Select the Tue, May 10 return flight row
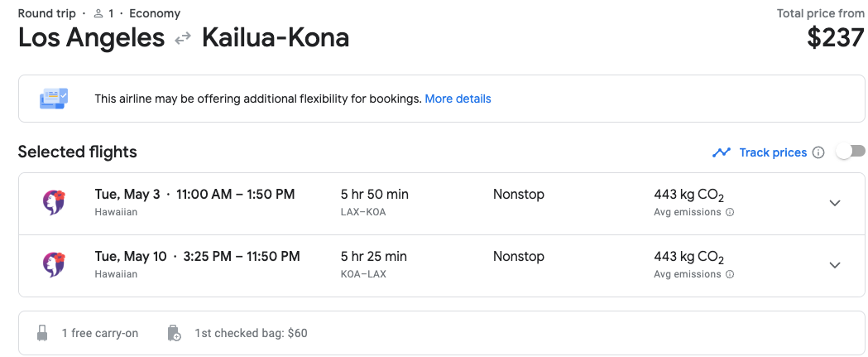The image size is (868, 357). [442, 266]
